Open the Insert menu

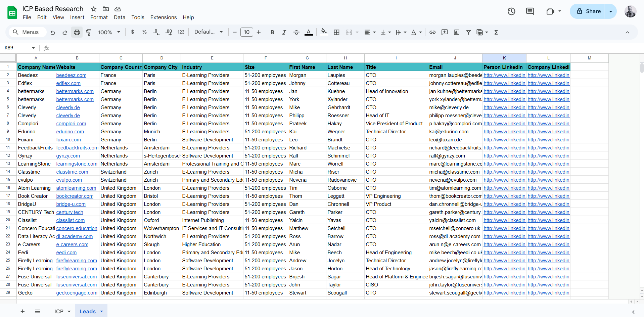[77, 17]
